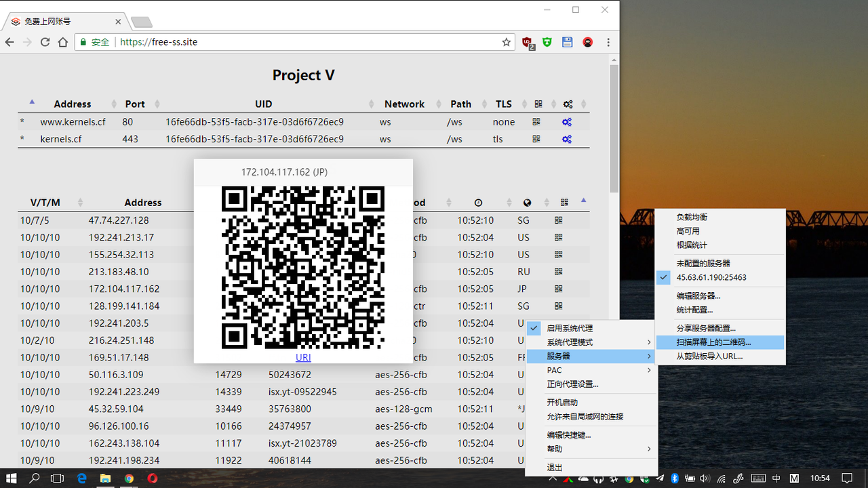
Task: Sort Project V table by Port
Action: [x=135, y=104]
